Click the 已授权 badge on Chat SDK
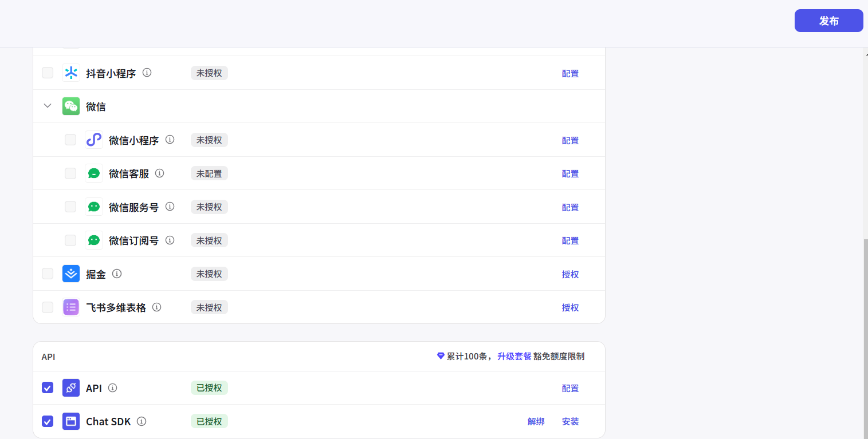The width and height of the screenshot is (868, 439). point(209,421)
